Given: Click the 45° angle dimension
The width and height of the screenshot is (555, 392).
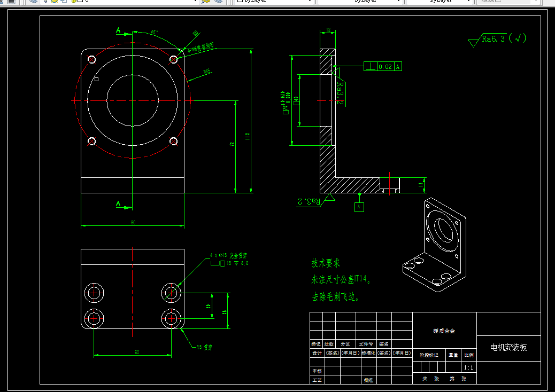Looking at the screenshot, I should click(155, 33).
